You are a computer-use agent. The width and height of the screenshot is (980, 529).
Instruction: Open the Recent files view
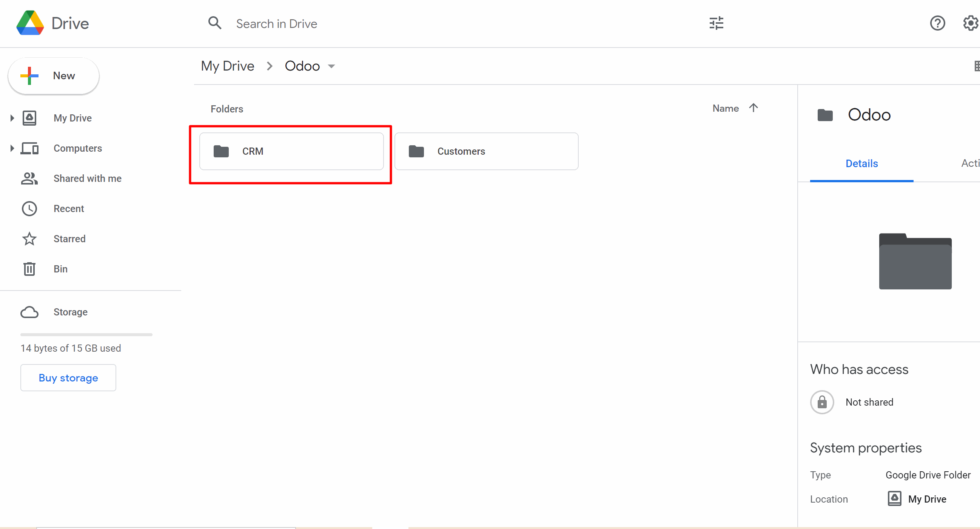point(68,208)
